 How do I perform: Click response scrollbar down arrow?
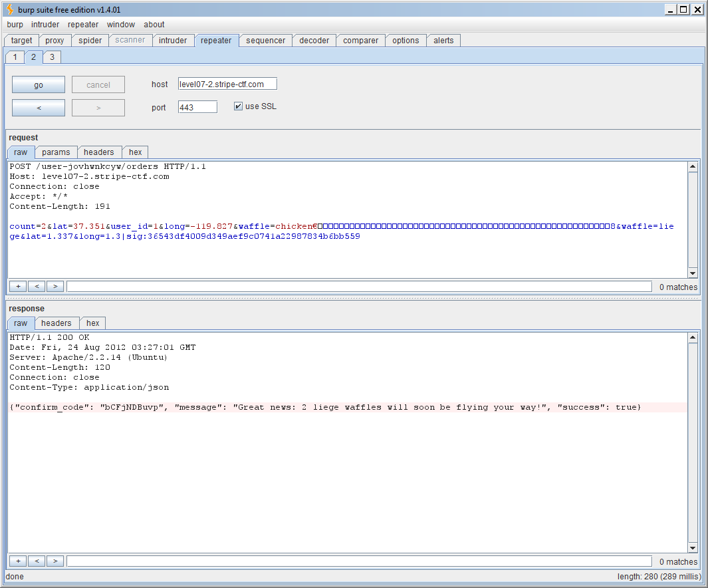pos(693,548)
